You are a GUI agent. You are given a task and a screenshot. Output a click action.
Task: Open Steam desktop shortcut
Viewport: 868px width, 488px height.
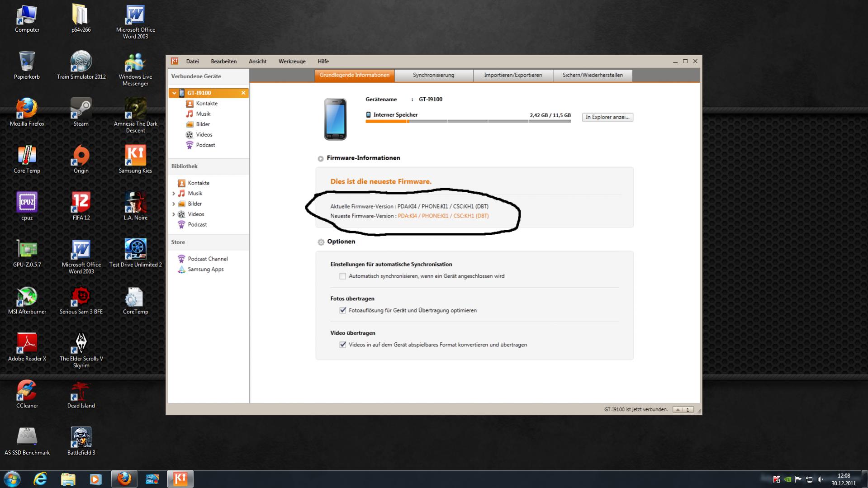pyautogui.click(x=81, y=112)
